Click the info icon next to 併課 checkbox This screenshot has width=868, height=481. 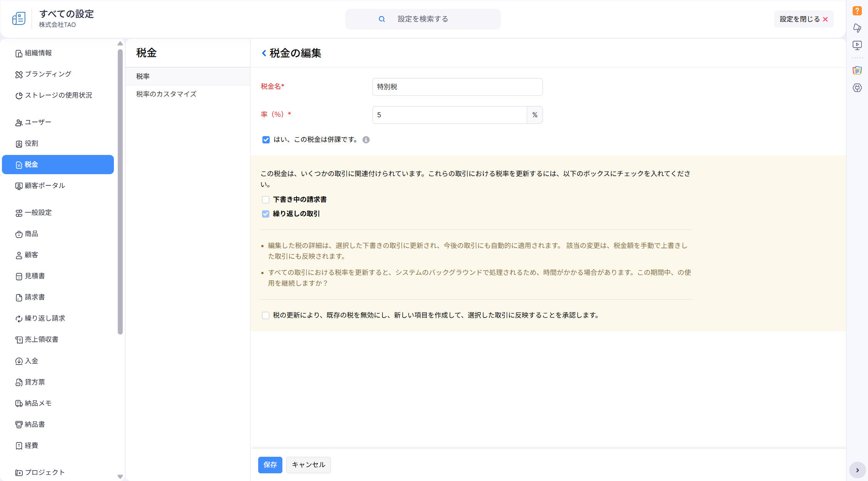[x=366, y=140]
